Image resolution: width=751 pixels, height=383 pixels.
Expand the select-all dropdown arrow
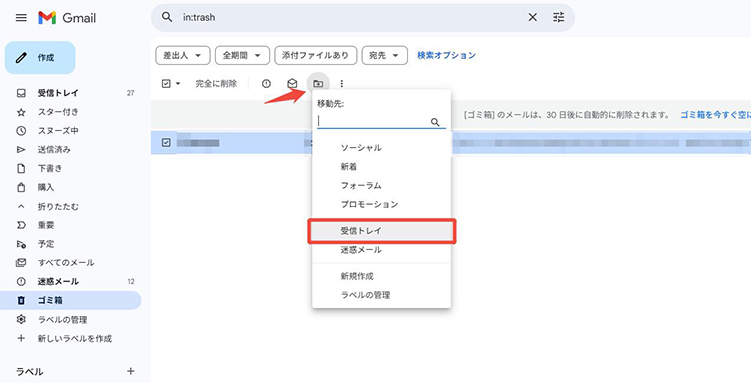(x=178, y=84)
